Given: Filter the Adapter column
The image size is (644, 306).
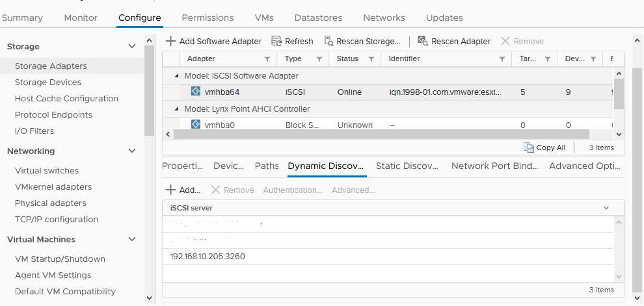Looking at the screenshot, I should [x=267, y=59].
